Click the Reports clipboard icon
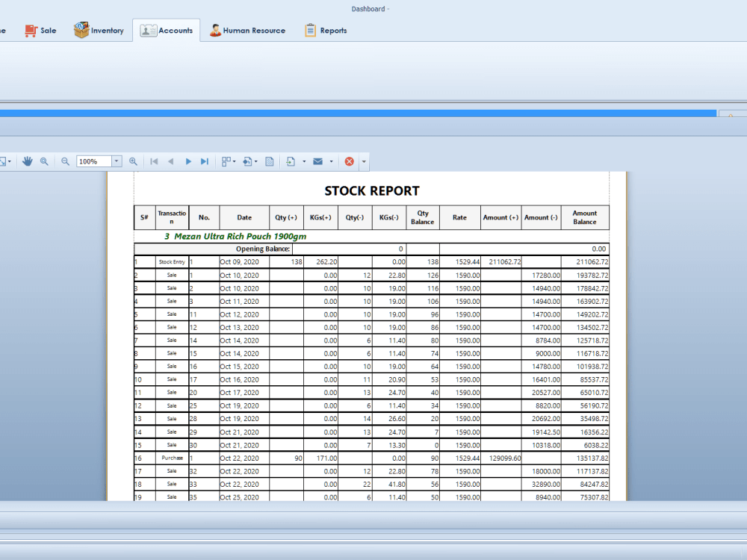This screenshot has width=747, height=560. click(310, 31)
